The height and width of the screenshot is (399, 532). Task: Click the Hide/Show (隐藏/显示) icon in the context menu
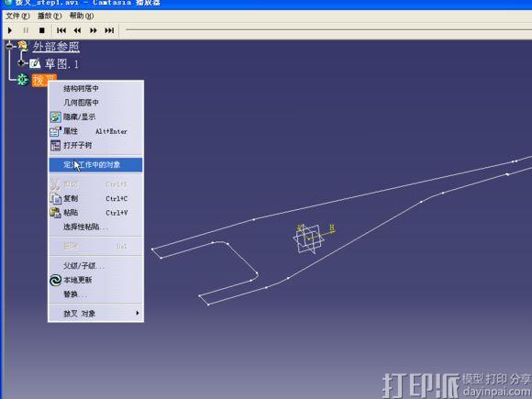point(55,117)
